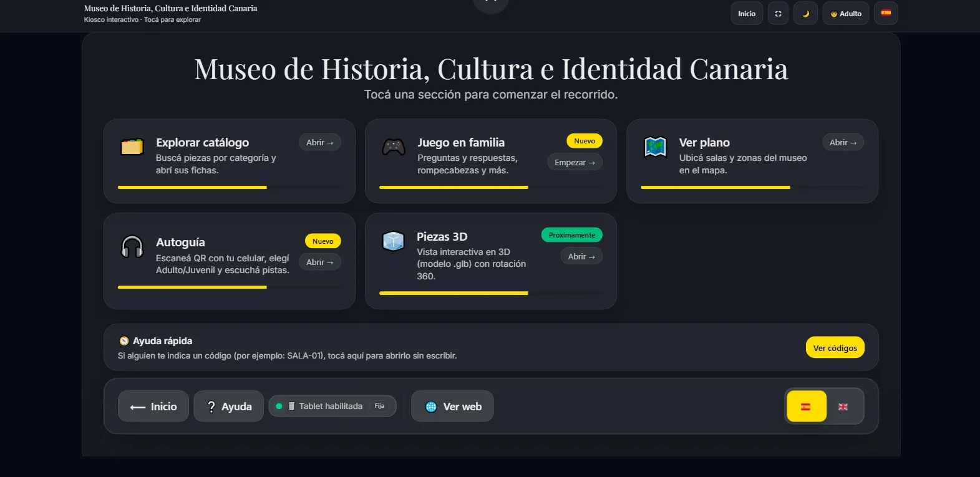The image size is (980, 477).
Task: Click the map icon for Ver plano
Action: pos(655,147)
